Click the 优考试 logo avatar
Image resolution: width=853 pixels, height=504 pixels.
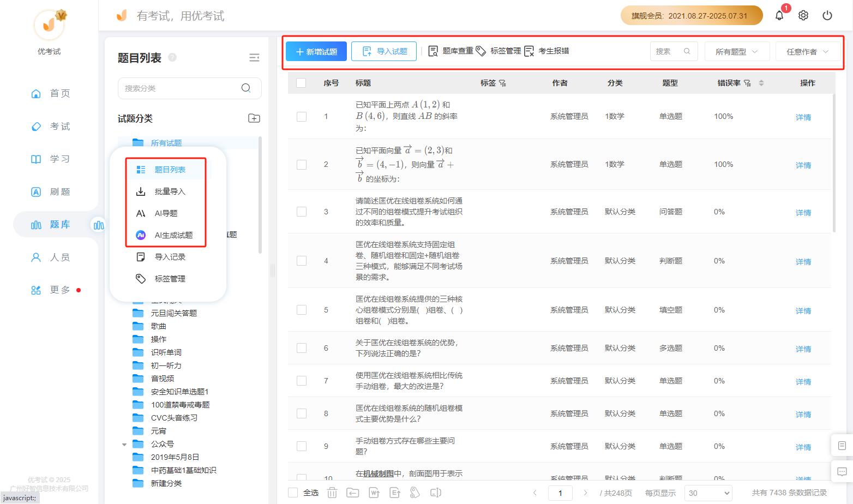49,25
